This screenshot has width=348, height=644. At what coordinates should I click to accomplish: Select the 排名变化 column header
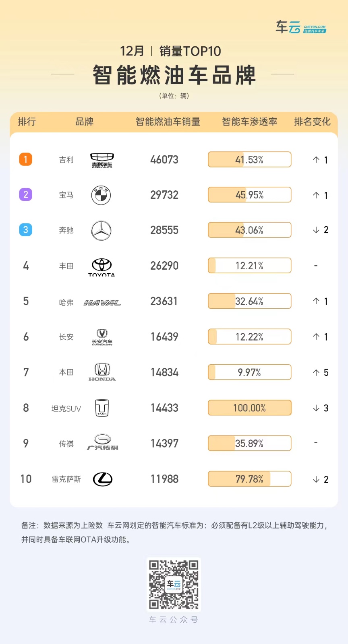(312, 122)
